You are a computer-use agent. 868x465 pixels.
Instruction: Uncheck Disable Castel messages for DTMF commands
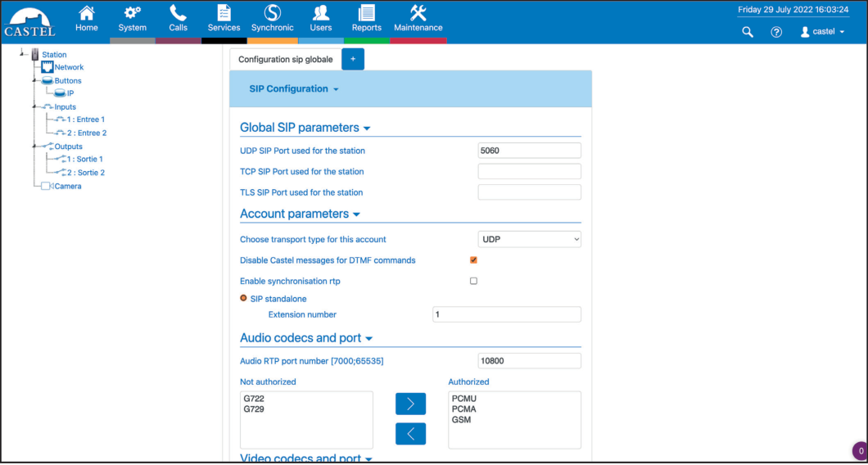pos(473,260)
